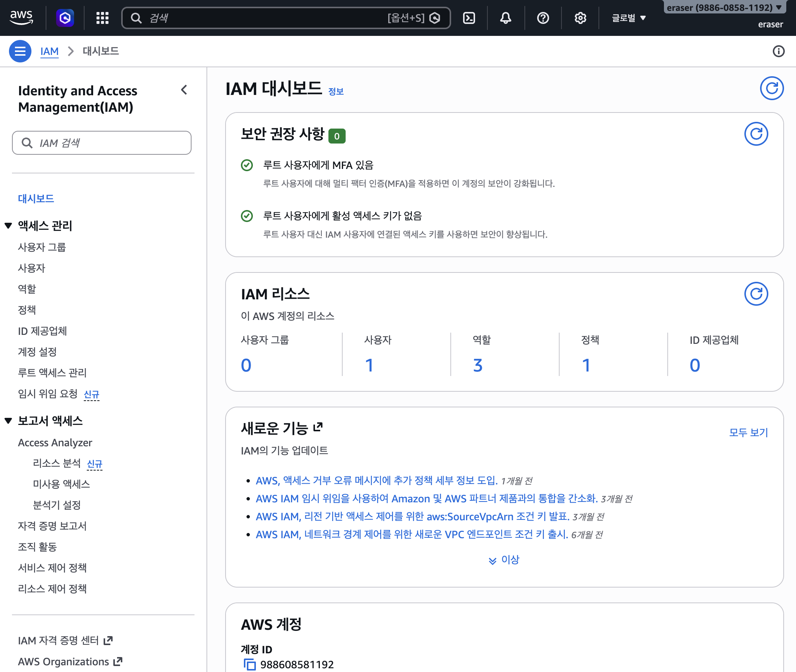This screenshot has height=672, width=796.
Task: Collapse the 액세스 관리 section
Action: pos(8,225)
